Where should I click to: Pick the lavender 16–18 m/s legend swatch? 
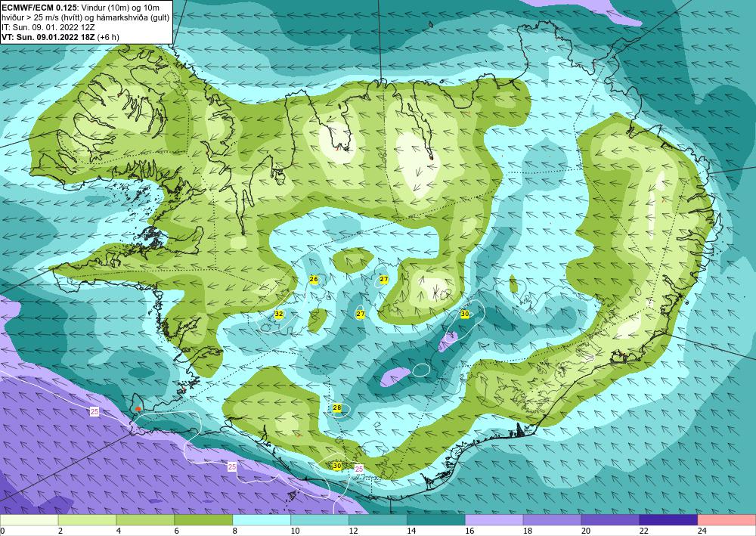(x=494, y=520)
